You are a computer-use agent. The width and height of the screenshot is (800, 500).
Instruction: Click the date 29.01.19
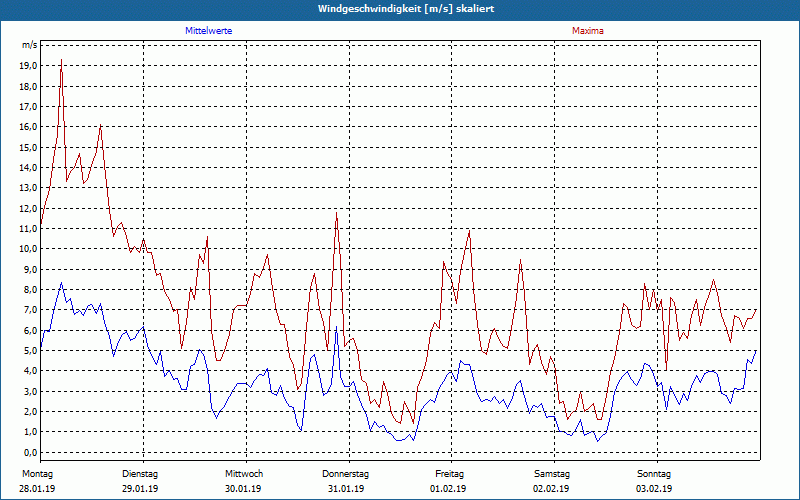(140, 489)
